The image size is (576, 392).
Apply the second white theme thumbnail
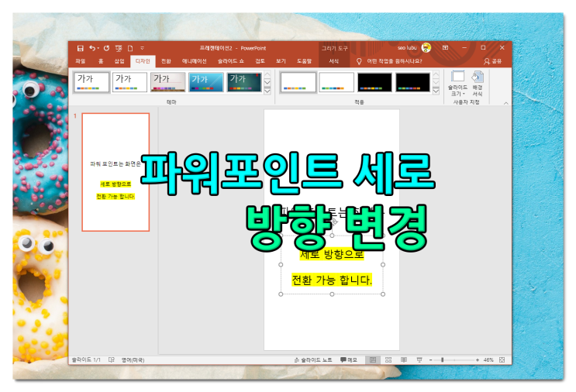[129, 82]
